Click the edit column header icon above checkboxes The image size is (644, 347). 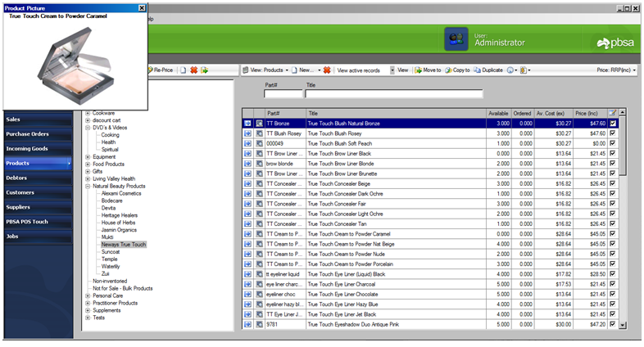612,113
